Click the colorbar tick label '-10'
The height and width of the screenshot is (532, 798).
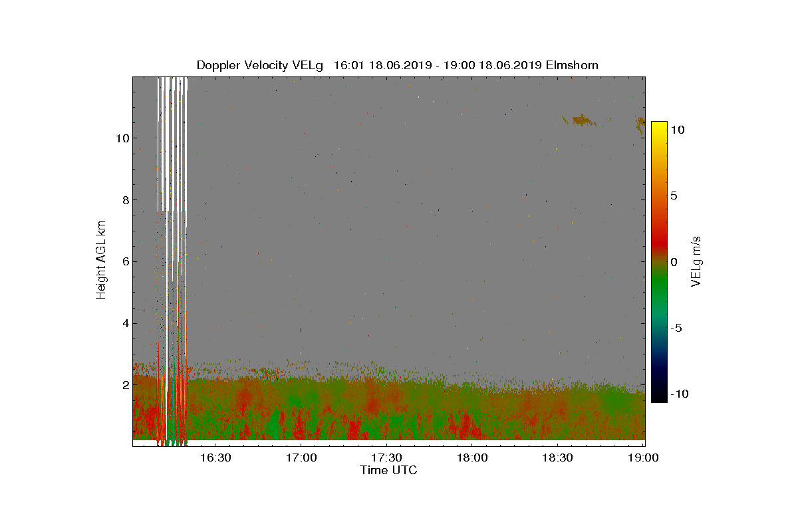point(678,394)
